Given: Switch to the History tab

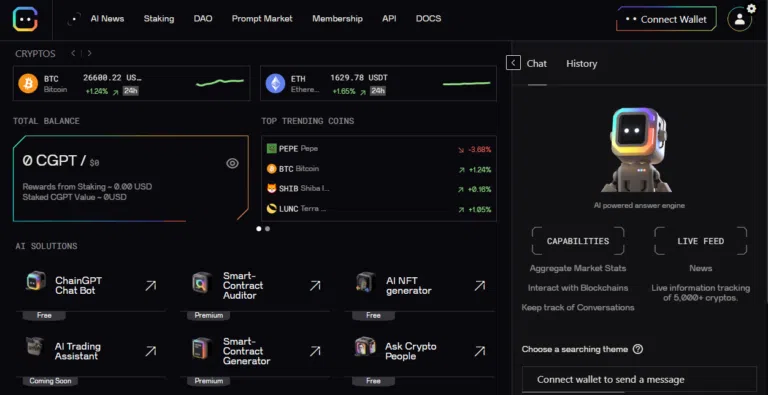Looking at the screenshot, I should coord(581,64).
